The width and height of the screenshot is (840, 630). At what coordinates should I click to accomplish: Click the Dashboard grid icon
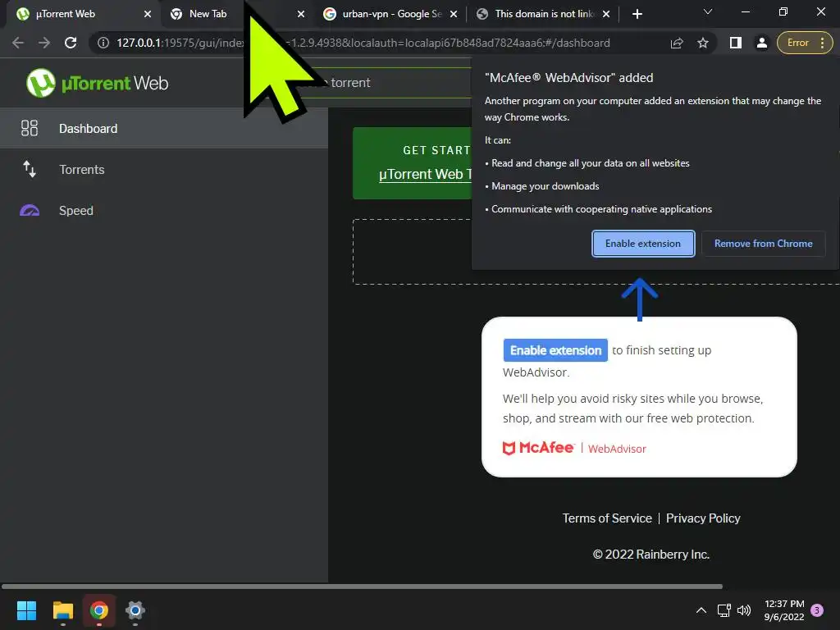pos(30,128)
